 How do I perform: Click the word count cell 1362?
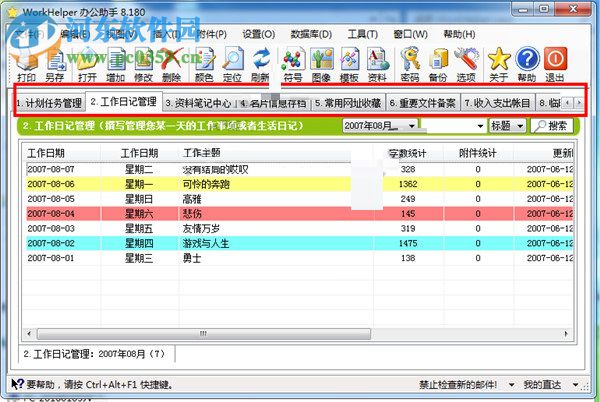408,184
